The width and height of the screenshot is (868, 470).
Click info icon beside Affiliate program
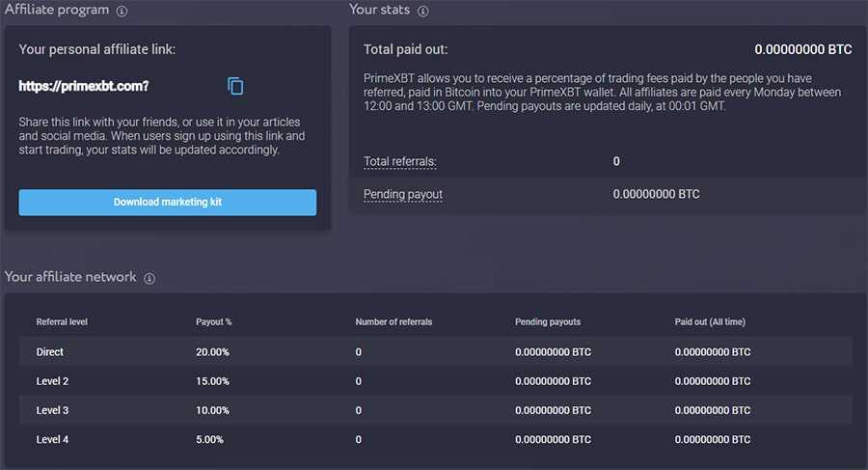(x=122, y=12)
